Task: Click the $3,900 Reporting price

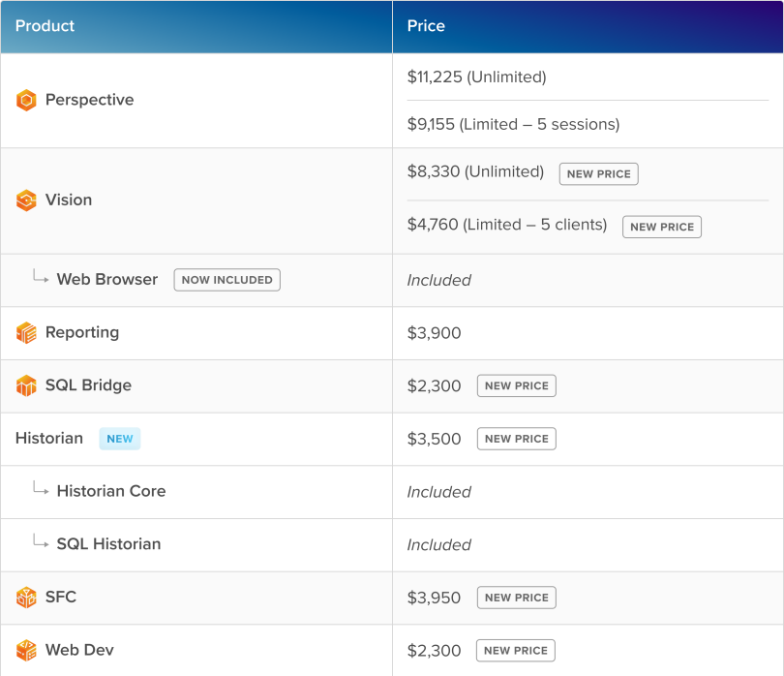Action: pos(434,333)
